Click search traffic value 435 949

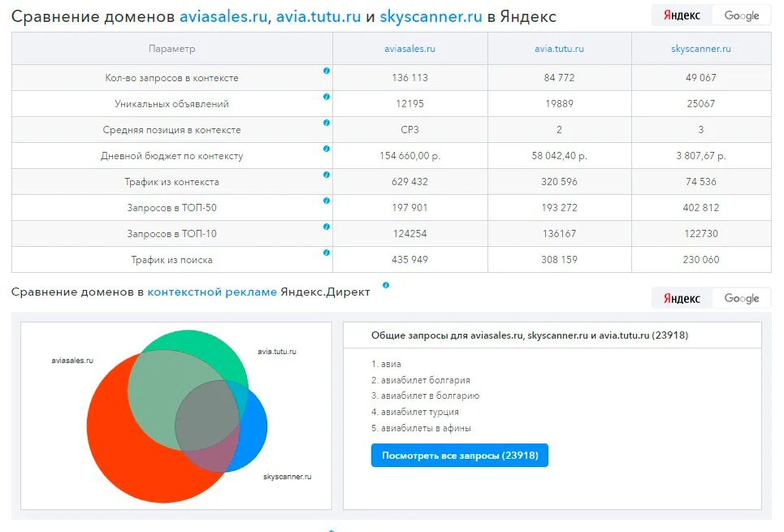409,260
